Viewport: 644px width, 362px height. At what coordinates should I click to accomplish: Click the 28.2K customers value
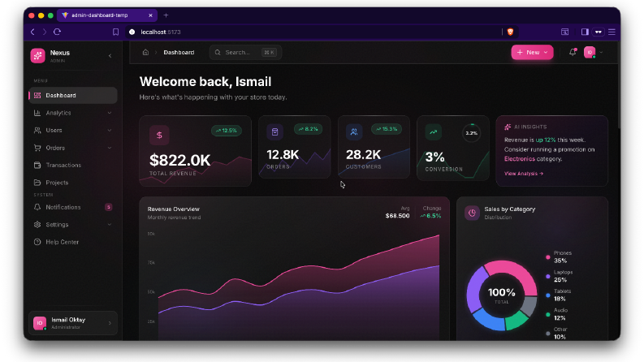click(363, 155)
